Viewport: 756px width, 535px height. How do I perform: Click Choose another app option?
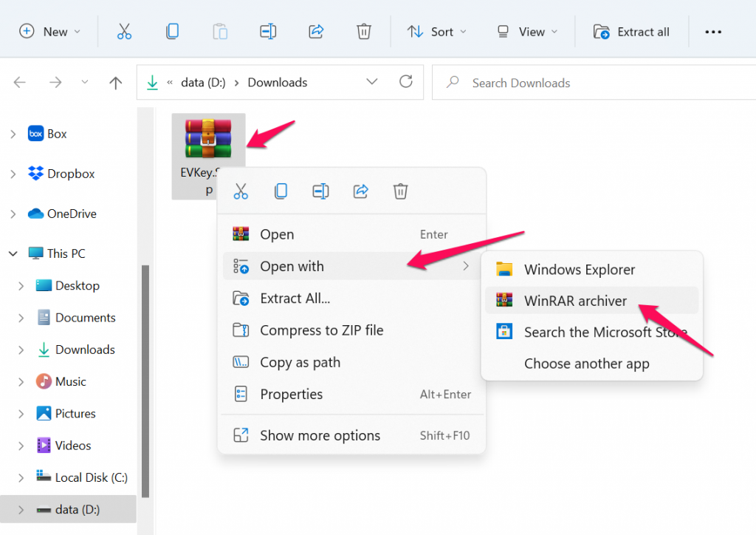pos(586,364)
